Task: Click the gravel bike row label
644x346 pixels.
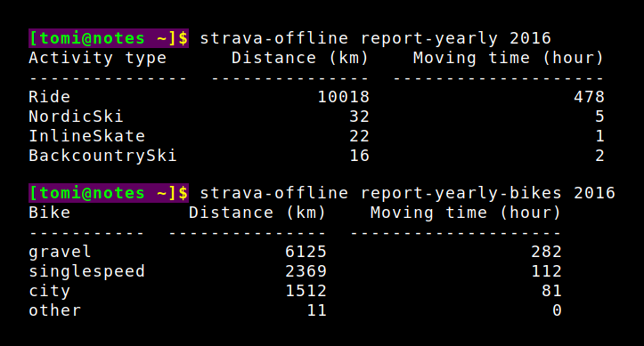Action: coord(60,252)
